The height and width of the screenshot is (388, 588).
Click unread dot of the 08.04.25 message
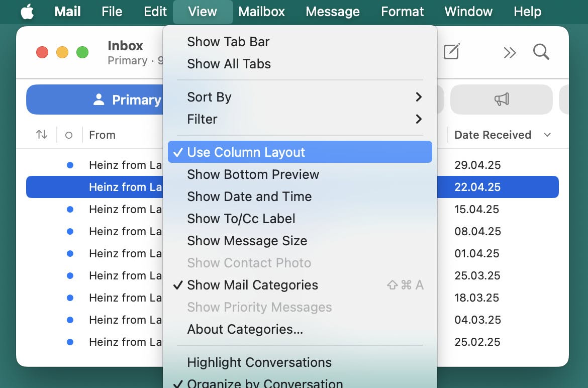point(70,231)
